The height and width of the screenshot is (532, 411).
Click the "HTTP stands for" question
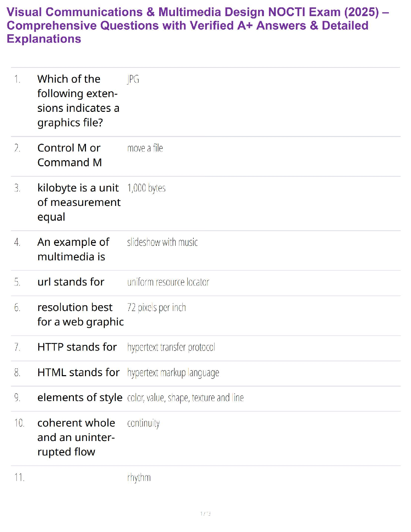pos(77,347)
